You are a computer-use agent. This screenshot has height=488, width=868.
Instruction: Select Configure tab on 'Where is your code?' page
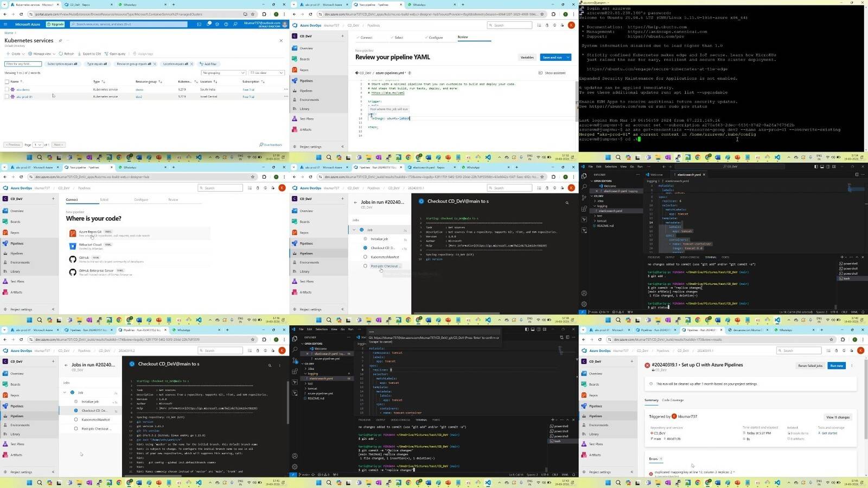tap(141, 200)
